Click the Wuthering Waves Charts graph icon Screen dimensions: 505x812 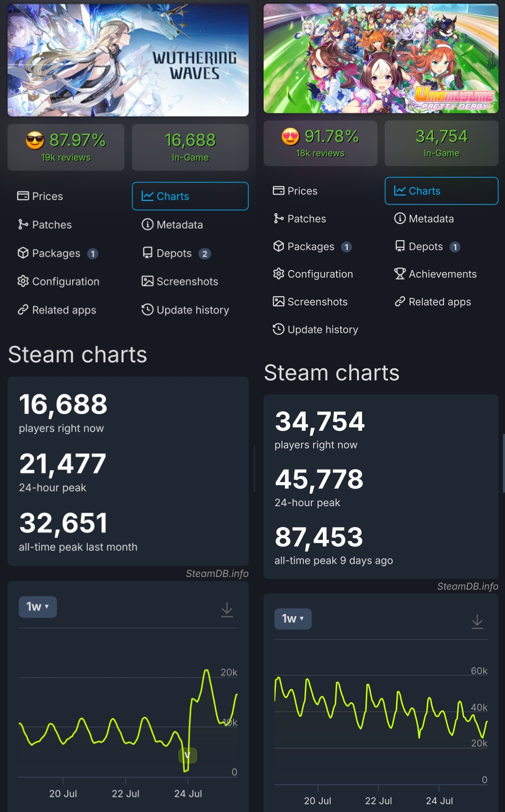click(x=147, y=196)
